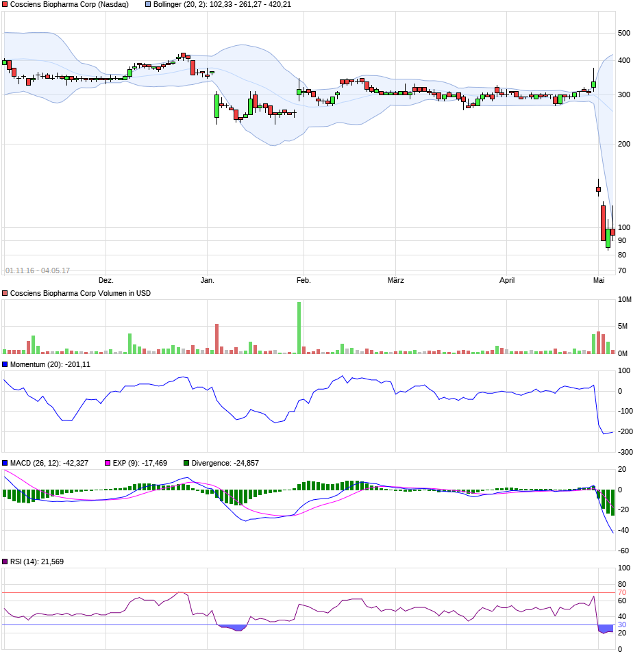
Task: Click the RSI (14): 21,569 label
Action: point(37,562)
